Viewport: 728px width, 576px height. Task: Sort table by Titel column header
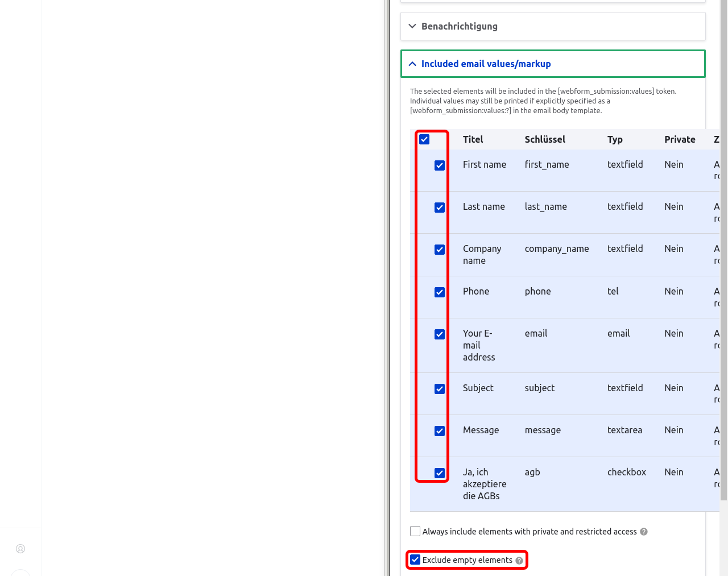pos(473,139)
